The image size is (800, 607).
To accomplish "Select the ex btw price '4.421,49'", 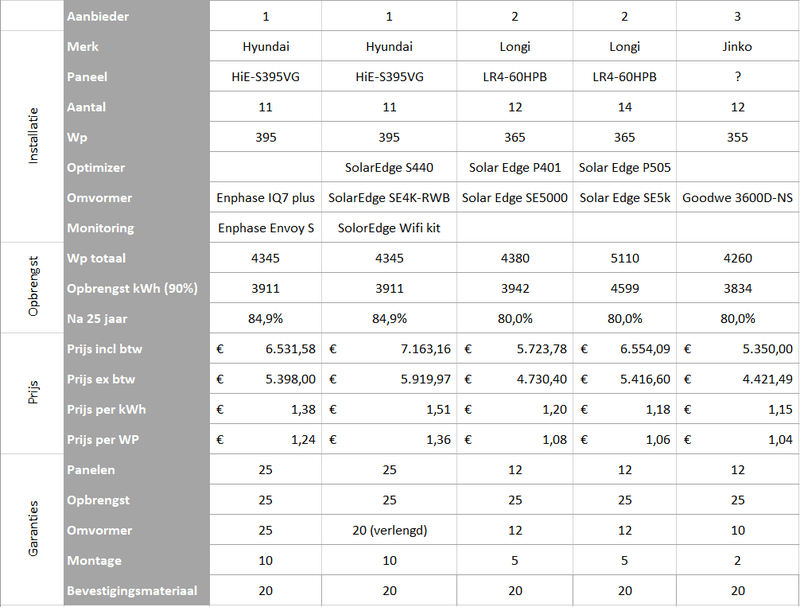I will pyautogui.click(x=737, y=379).
